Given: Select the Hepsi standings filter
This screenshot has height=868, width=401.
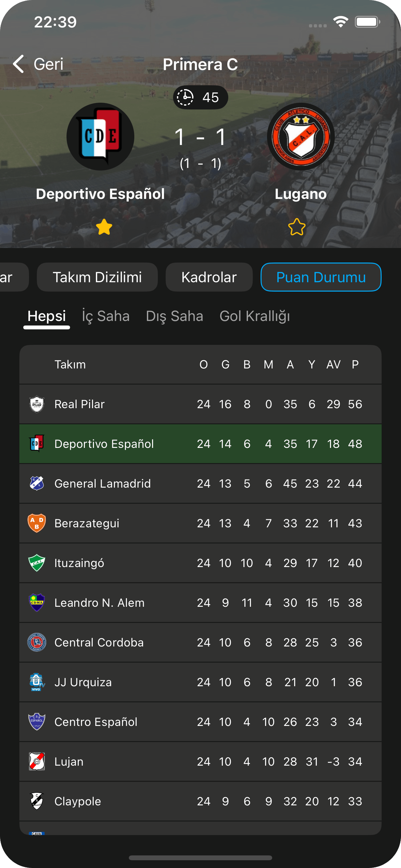Looking at the screenshot, I should (x=46, y=316).
